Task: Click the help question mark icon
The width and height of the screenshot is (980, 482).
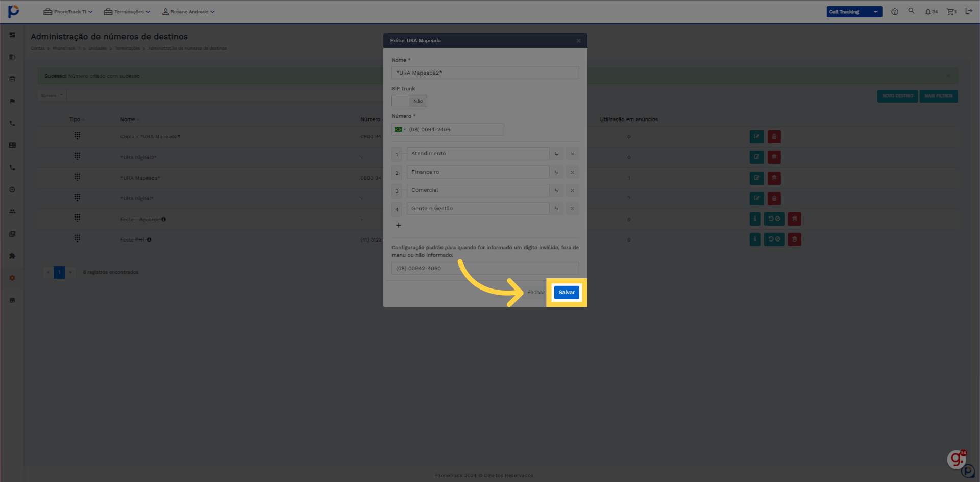Action: 895,12
